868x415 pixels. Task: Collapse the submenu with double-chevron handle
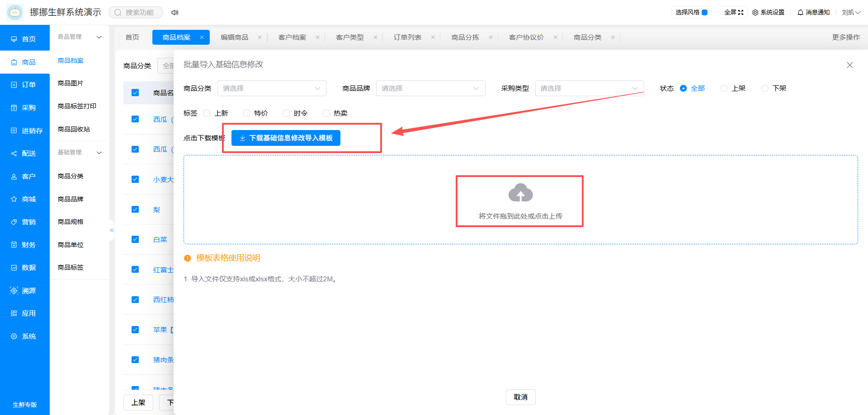[x=112, y=230]
